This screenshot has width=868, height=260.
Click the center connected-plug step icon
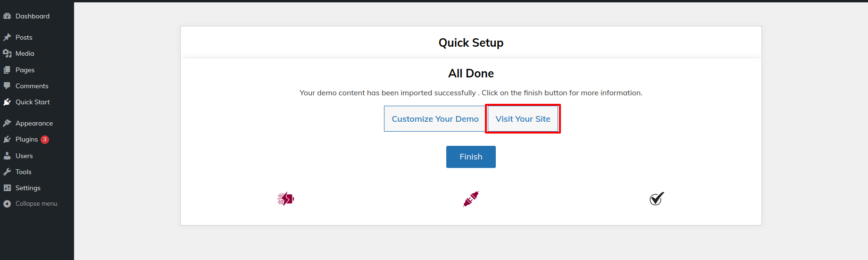coord(471,199)
